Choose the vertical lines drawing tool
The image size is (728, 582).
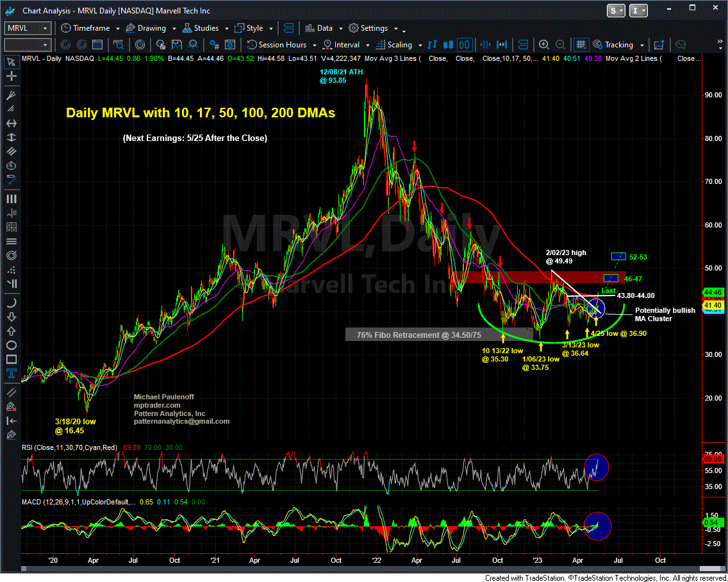[x=11, y=199]
